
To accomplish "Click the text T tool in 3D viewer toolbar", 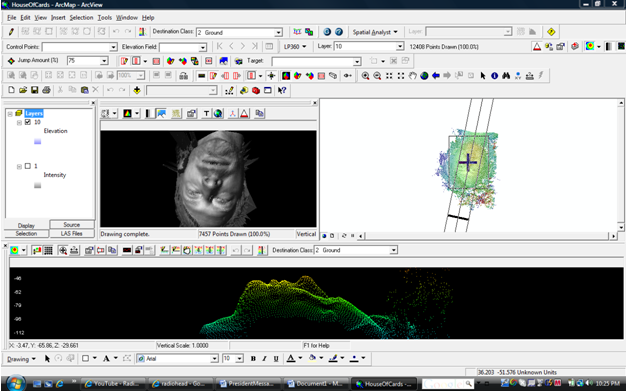I will pyautogui.click(x=206, y=114).
